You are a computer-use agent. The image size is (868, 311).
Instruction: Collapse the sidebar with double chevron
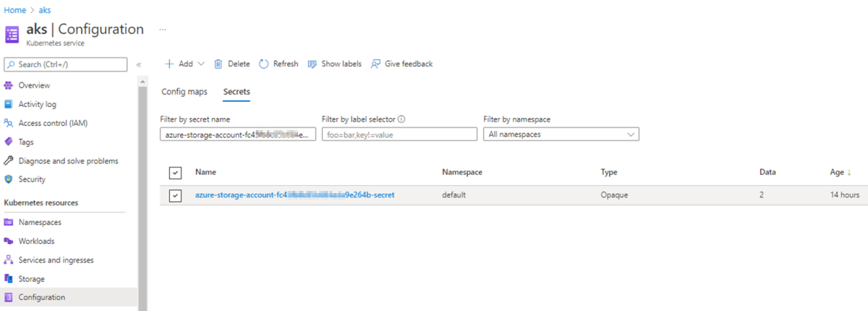coord(139,64)
